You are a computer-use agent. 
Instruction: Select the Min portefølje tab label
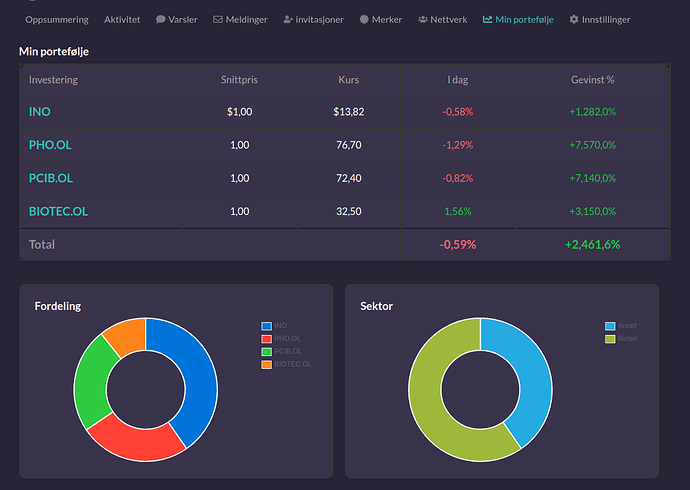pos(525,20)
